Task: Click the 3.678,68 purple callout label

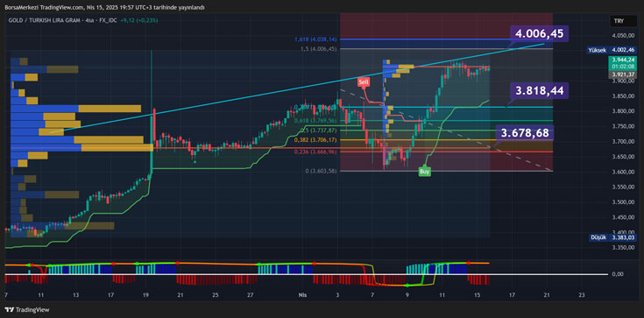Action: (525, 132)
